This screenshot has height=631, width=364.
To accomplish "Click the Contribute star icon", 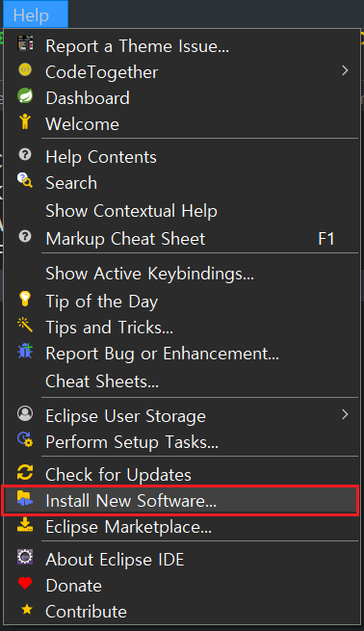I will pyautogui.click(x=27, y=609).
